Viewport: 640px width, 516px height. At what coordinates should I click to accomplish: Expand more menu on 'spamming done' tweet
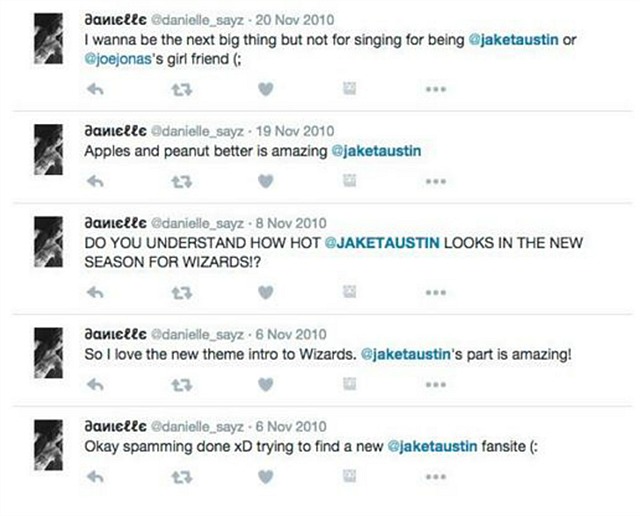(436, 477)
